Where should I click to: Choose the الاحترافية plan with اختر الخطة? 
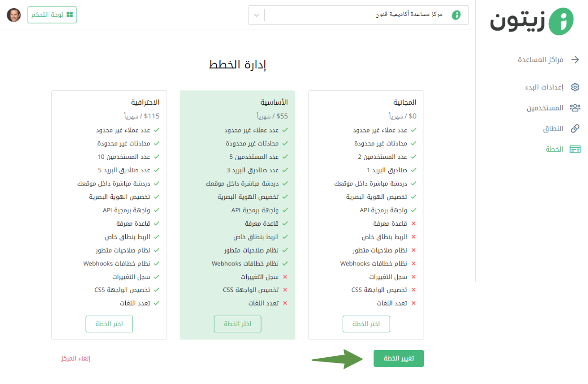109,324
